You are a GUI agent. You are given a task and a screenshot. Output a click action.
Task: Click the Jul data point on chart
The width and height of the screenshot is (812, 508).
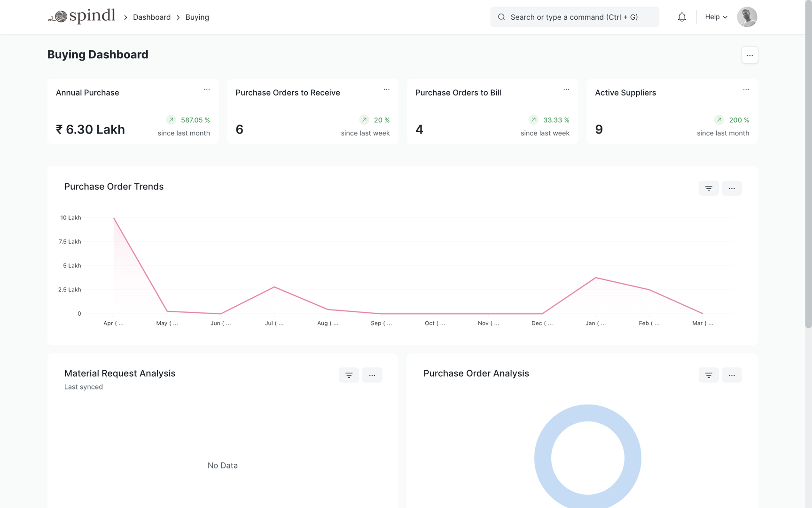tap(274, 287)
